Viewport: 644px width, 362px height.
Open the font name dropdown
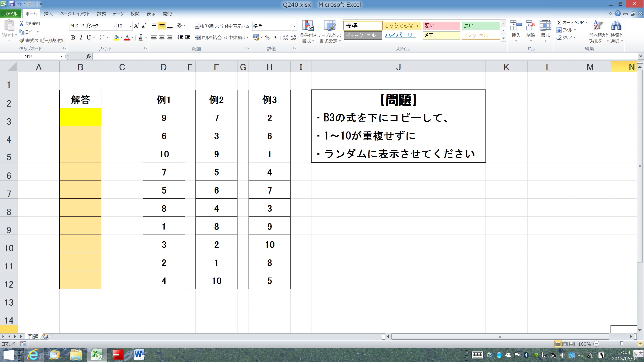pyautogui.click(x=114, y=26)
